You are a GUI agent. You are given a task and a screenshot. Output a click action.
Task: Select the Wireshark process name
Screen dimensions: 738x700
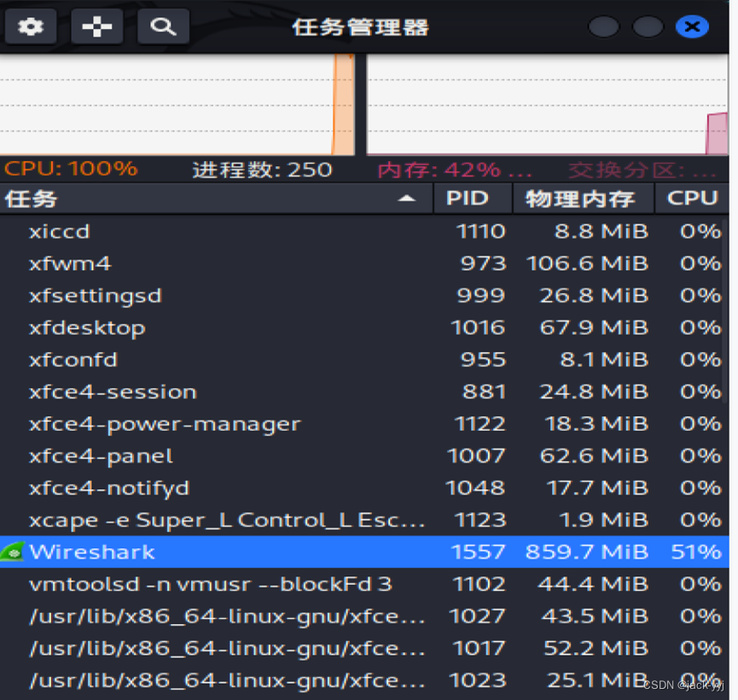pyautogui.click(x=92, y=552)
